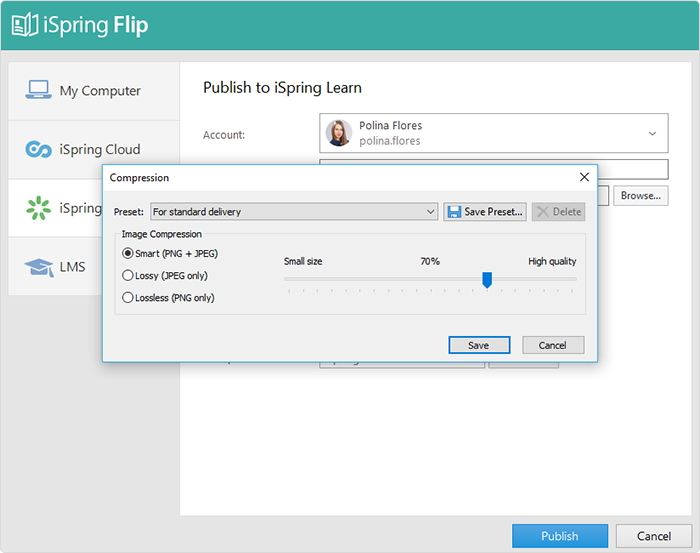Click the floppy disk Save Preset icon
Image resolution: width=700 pixels, height=553 pixels.
(x=454, y=212)
